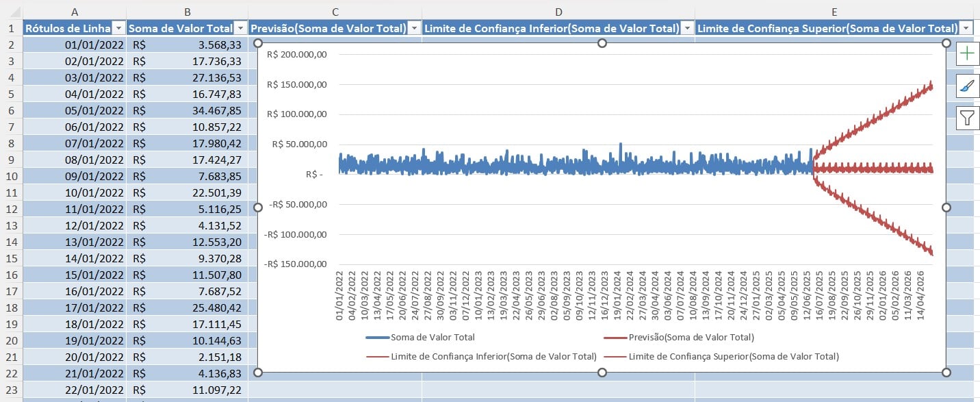
Task: Click the Chart Elements plus icon
Action: [966, 54]
